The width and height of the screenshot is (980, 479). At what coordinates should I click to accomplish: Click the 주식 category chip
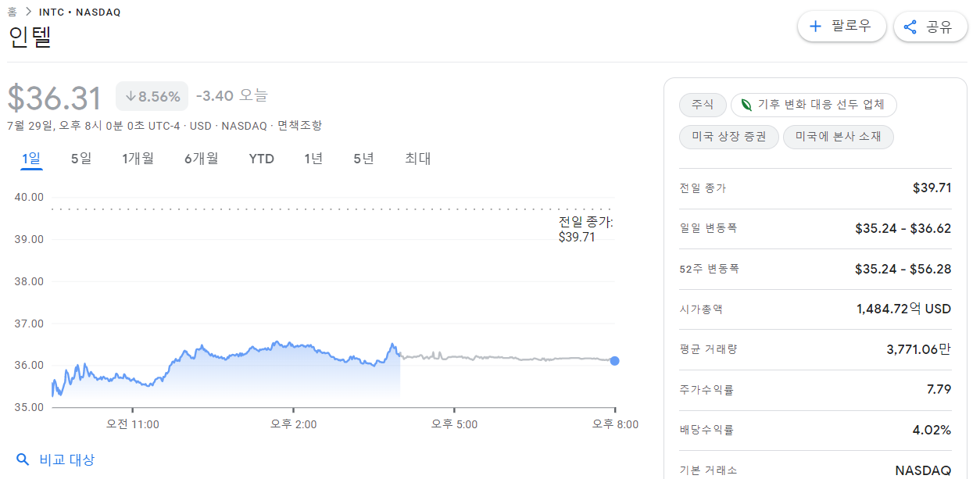702,105
